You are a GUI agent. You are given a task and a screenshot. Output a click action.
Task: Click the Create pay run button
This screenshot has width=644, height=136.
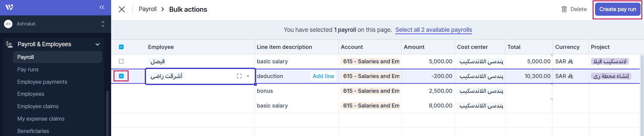pos(617,9)
